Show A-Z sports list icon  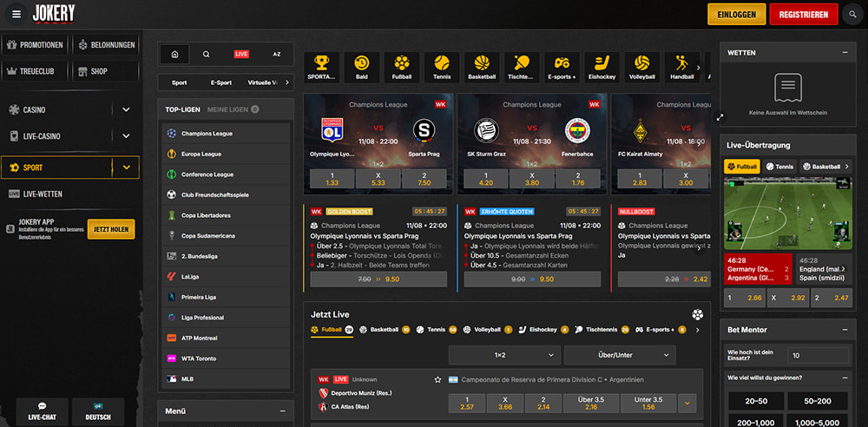277,55
